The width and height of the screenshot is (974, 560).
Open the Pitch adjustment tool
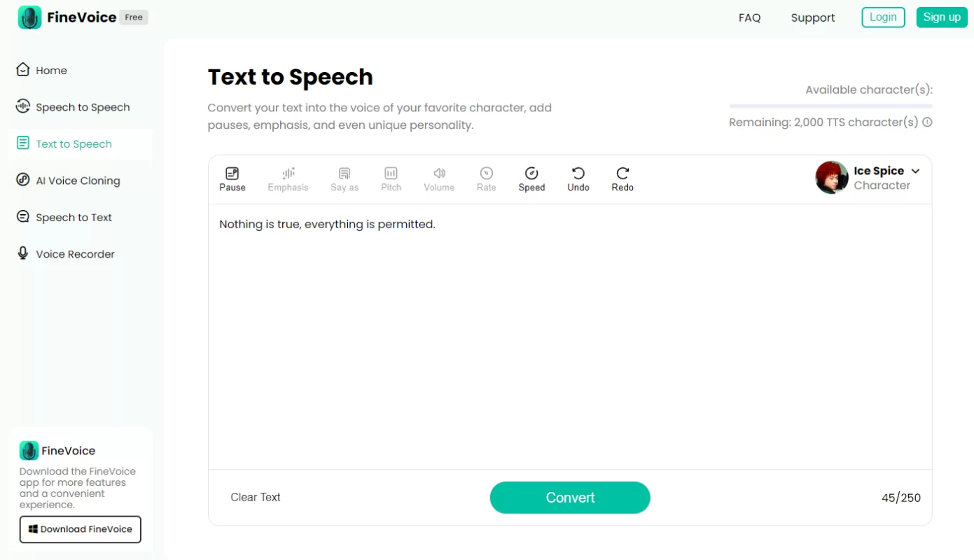point(391,173)
